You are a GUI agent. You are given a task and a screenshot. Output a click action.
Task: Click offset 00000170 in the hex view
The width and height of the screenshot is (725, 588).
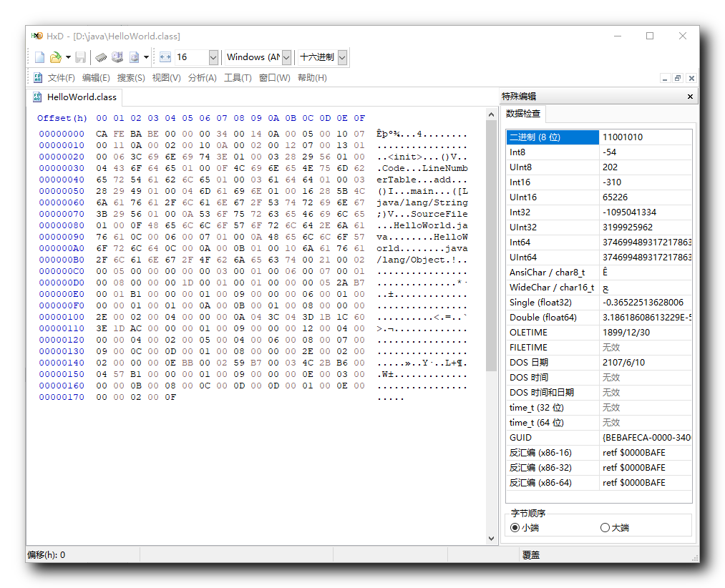tap(62, 397)
